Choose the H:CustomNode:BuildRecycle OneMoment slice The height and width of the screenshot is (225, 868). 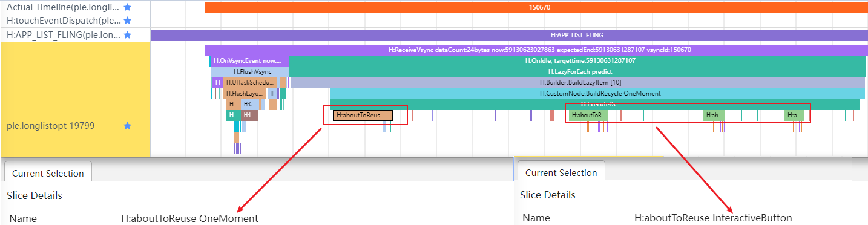[597, 93]
